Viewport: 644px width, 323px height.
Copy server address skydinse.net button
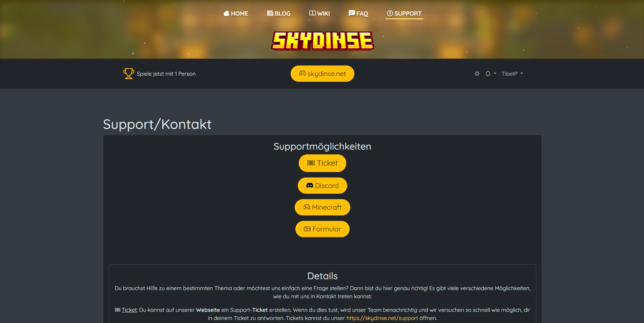coord(323,74)
